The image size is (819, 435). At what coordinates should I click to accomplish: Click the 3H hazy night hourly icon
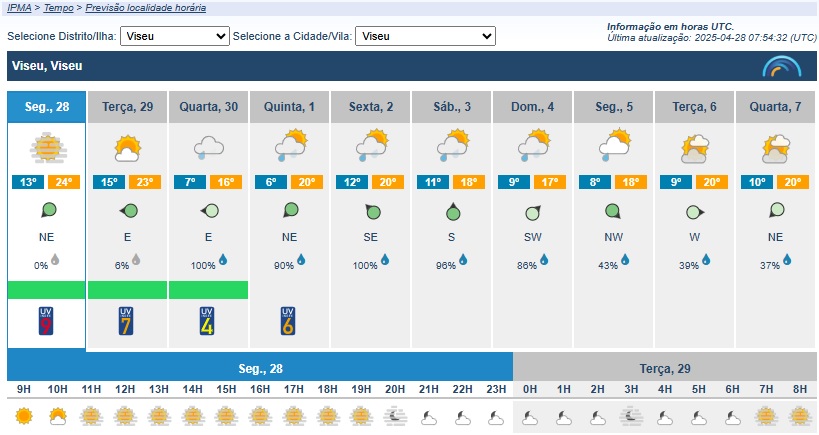point(631,417)
